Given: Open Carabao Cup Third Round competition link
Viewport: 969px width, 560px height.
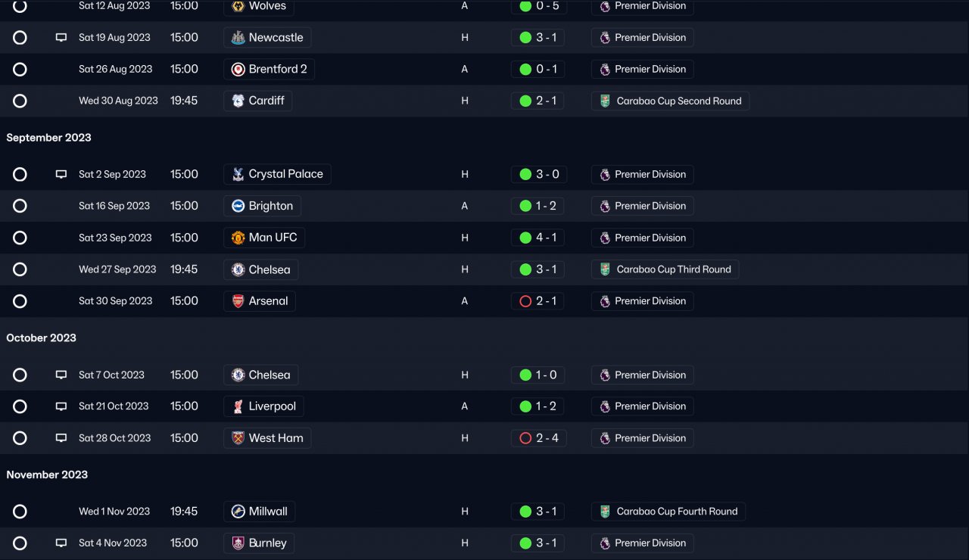Looking at the screenshot, I should [673, 269].
